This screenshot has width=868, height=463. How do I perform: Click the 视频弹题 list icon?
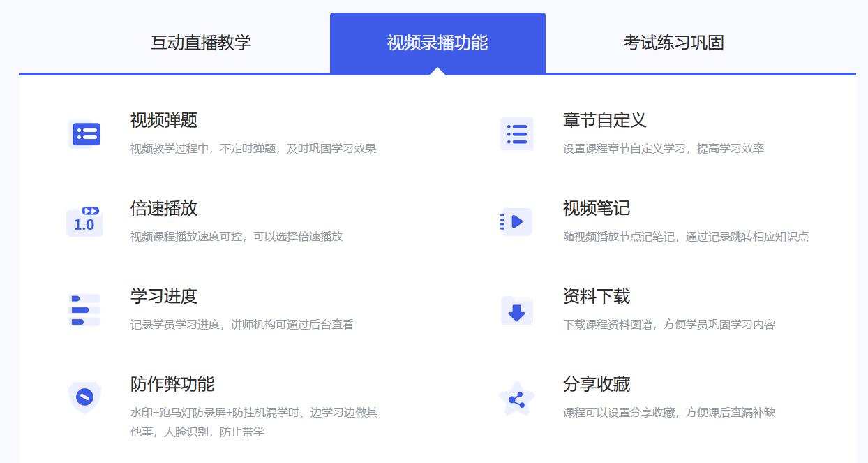85,133
